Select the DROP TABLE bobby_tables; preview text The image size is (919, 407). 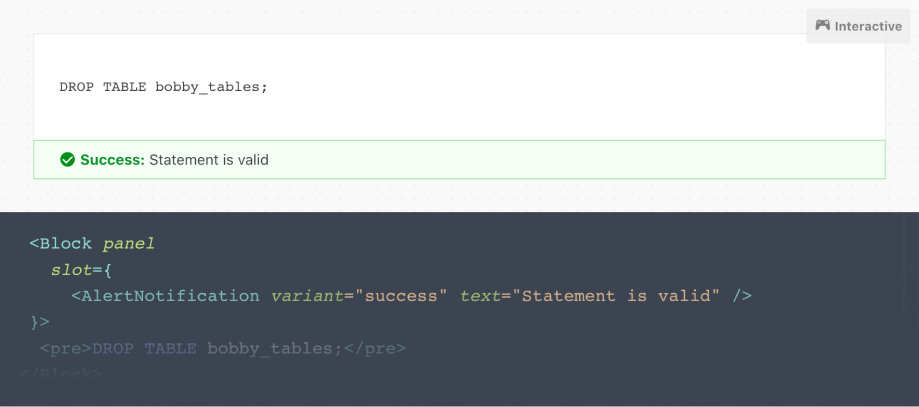tap(164, 87)
